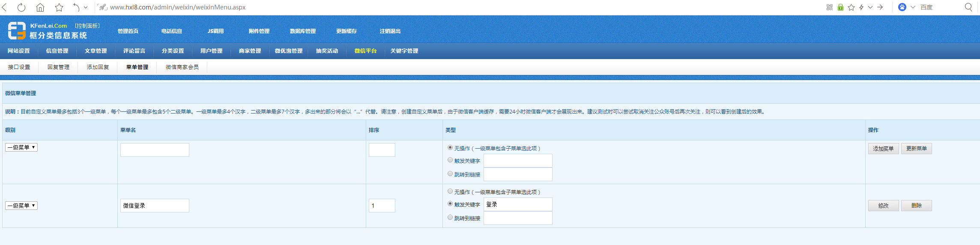Open the 级别 dropdown for 微信登录 row

tap(21, 206)
